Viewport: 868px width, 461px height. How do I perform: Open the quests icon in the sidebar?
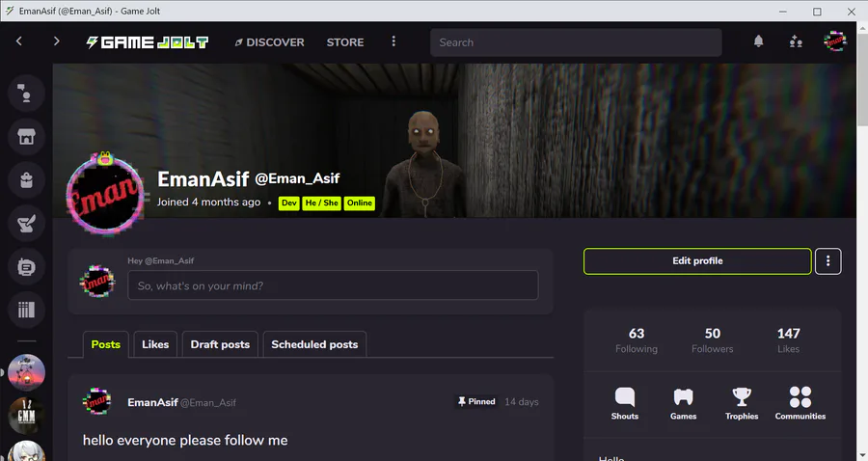(26, 224)
